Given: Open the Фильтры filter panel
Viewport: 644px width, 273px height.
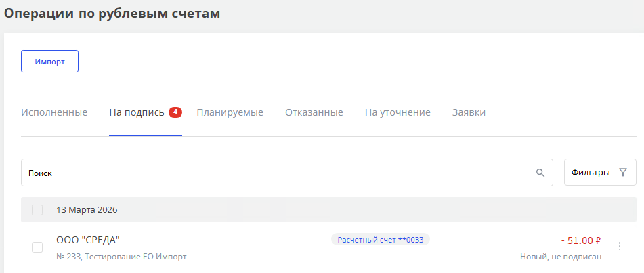Looking at the screenshot, I should click(x=600, y=172).
